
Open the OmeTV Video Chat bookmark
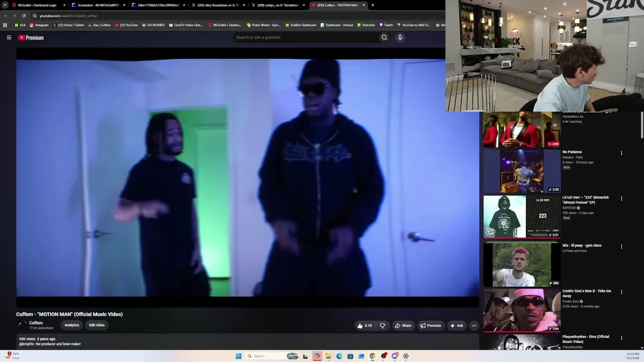186,25
